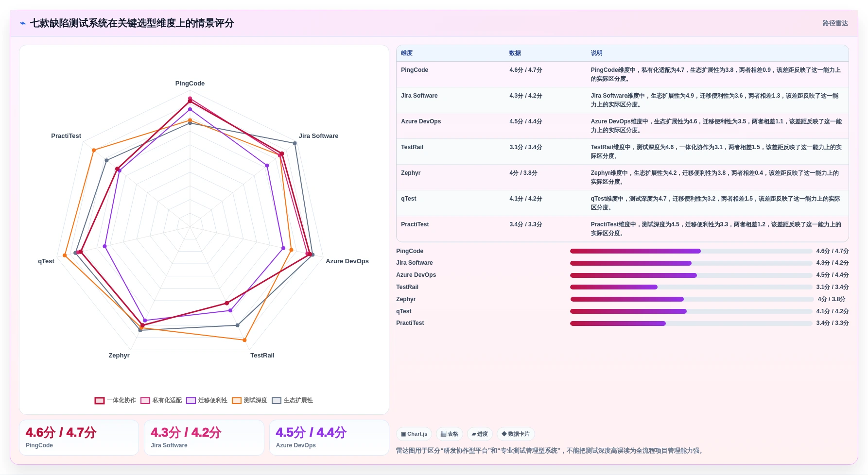
Task: Click the 4分 / 3.8分 table cell
Action: click(523, 173)
